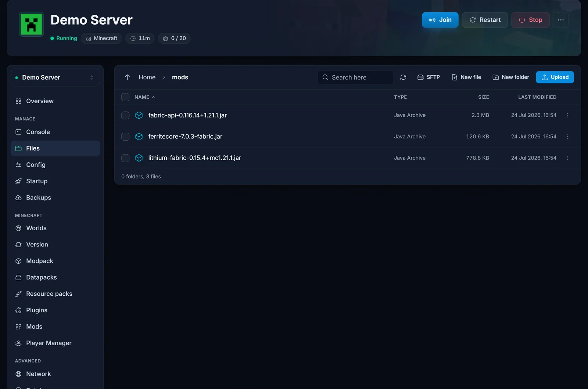The width and height of the screenshot is (588, 389).
Task: Create a New folder
Action: click(x=511, y=77)
